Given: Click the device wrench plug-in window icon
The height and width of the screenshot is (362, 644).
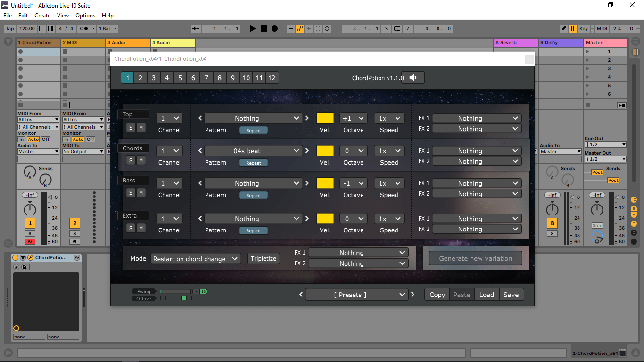Looking at the screenshot, I should click(30, 258).
